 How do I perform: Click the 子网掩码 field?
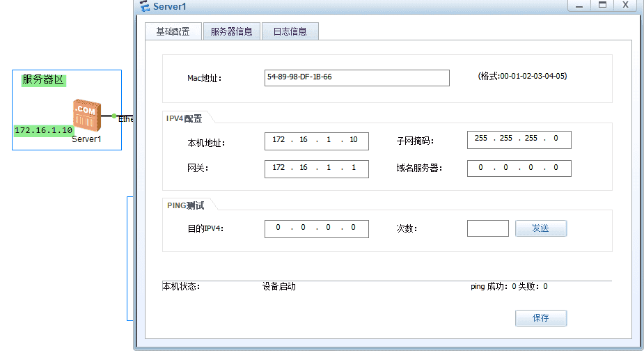pos(519,140)
